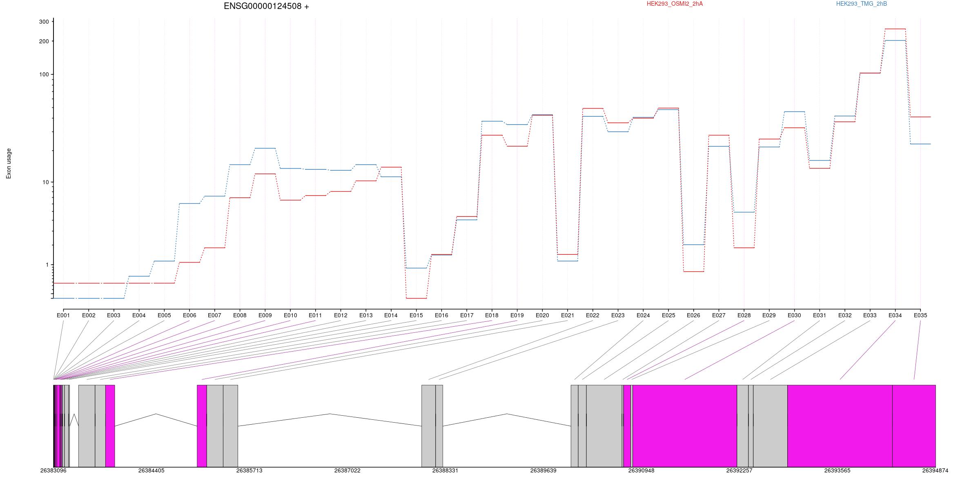
Task: Select the HEK293_OSMI2_2hA legend label
Action: point(675,4)
